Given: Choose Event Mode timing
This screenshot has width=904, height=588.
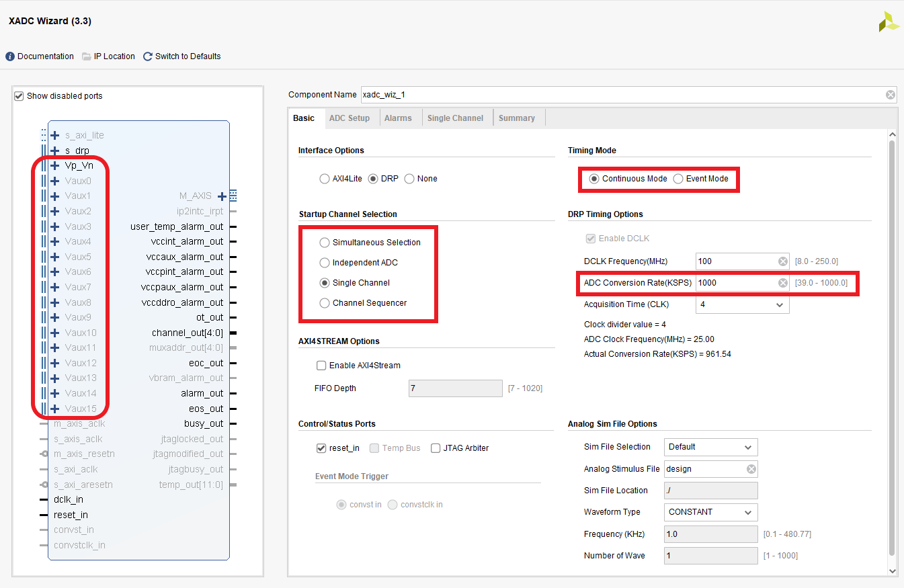Looking at the screenshot, I should click(678, 179).
